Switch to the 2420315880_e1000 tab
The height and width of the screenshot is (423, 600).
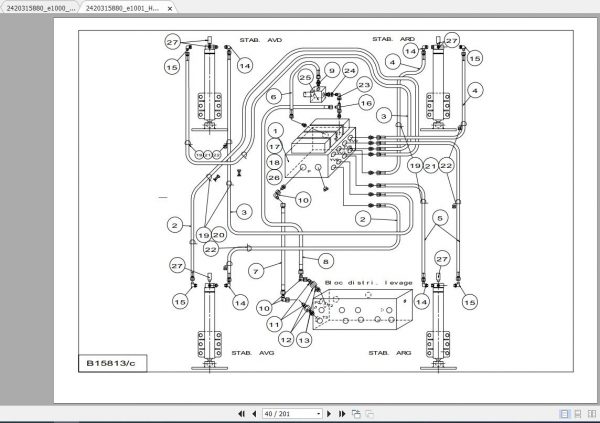point(40,8)
